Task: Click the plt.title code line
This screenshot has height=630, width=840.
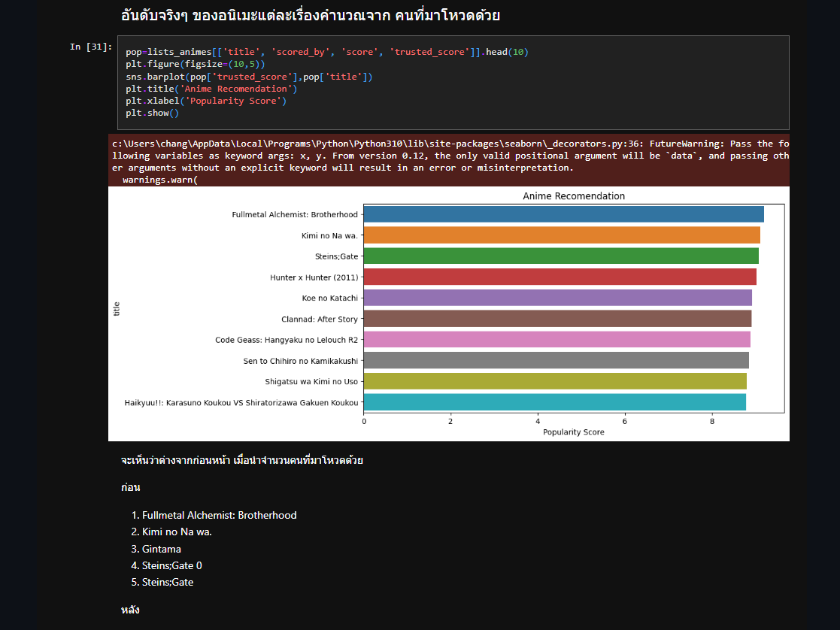Action: pyautogui.click(x=211, y=89)
